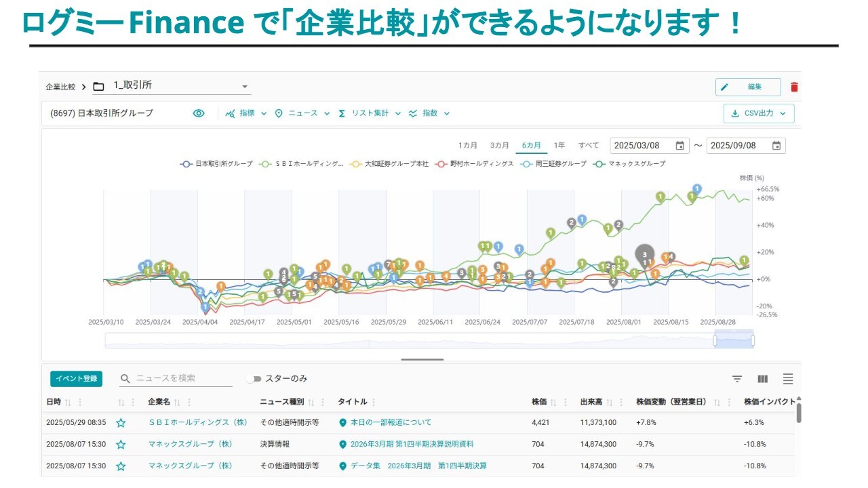Click the 企業比較 breadcrumb
Screen dimensions: 868x488
(60, 87)
